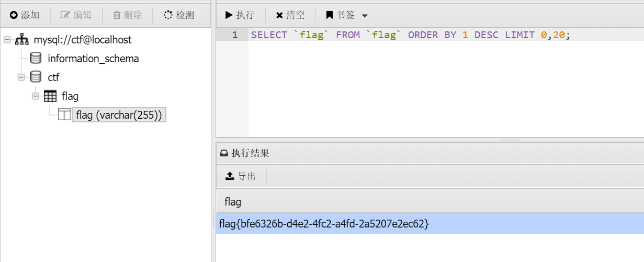644x262 pixels.
Task: Click the upload icon beside 导出
Action: 230,176
